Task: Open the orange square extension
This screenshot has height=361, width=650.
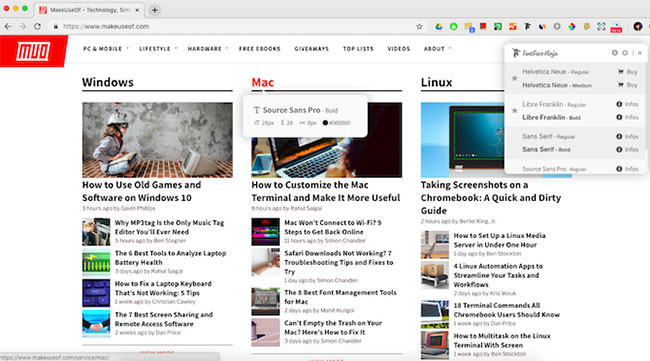Action: [x=513, y=27]
